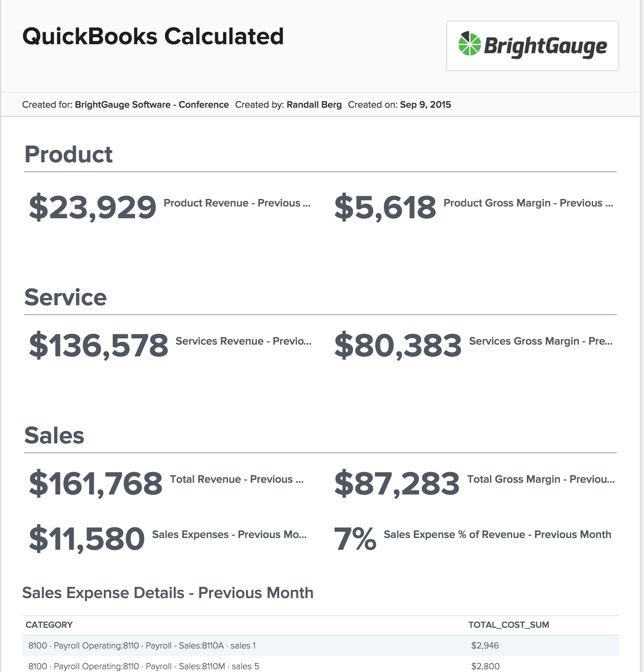The image size is (644, 672).
Task: Click the green BrightGauge wheel icon
Action: click(469, 44)
